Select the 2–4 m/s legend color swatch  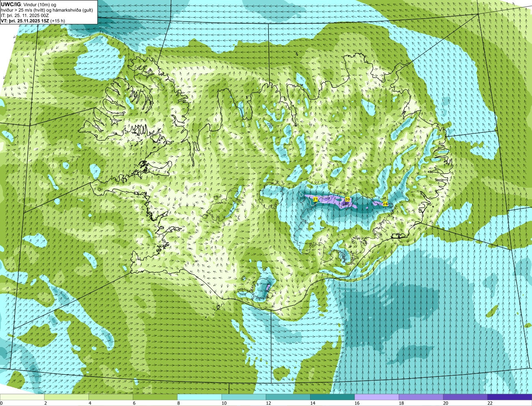pyautogui.click(x=66, y=397)
